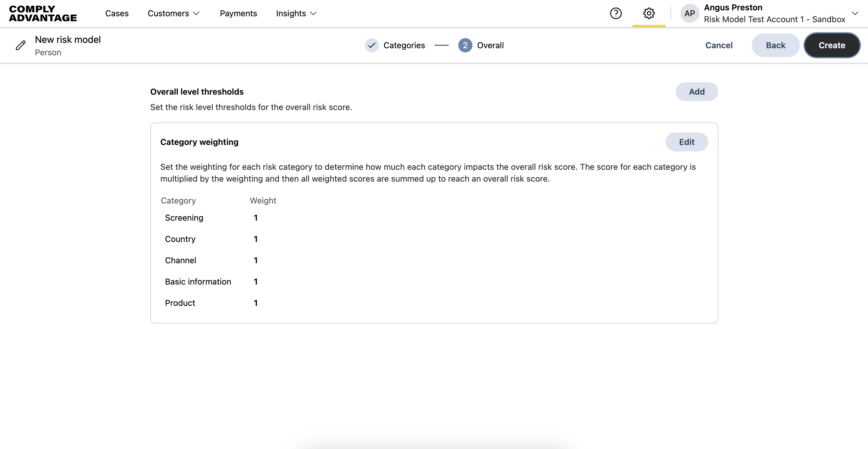Click the New risk model title

tap(68, 40)
